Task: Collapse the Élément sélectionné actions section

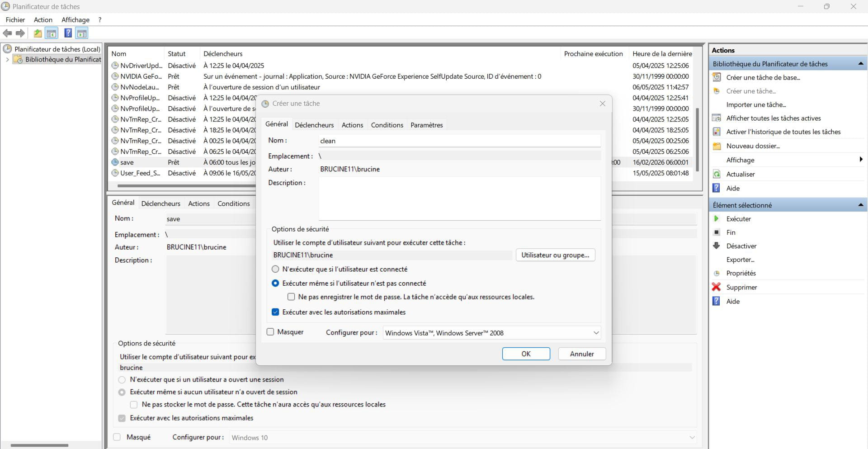Action: tap(860, 205)
